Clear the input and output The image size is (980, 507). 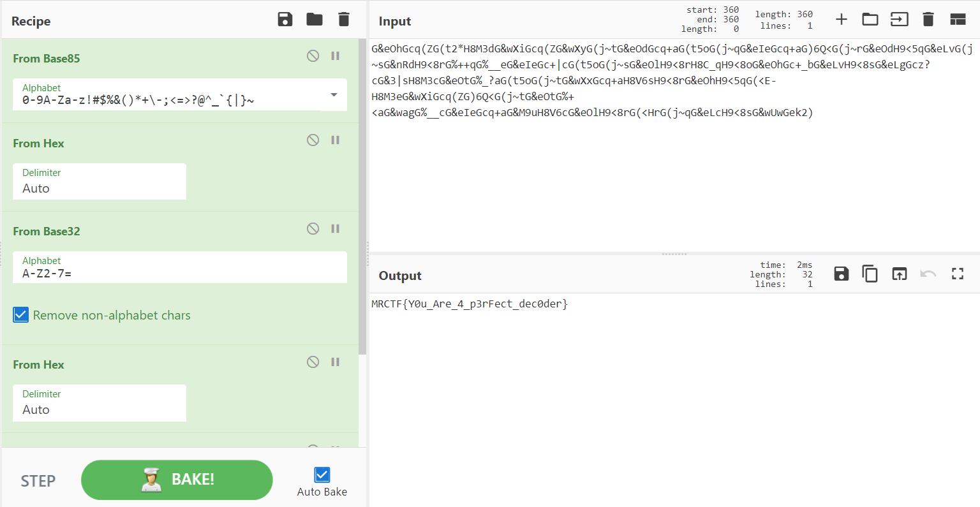click(x=928, y=20)
